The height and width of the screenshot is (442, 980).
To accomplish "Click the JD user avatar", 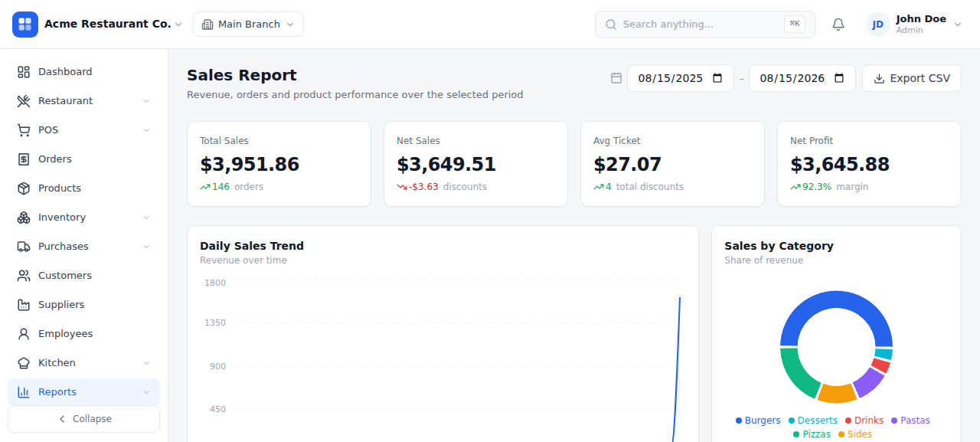I will coord(878,25).
